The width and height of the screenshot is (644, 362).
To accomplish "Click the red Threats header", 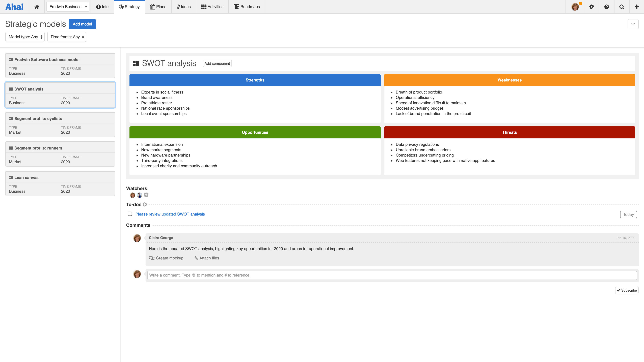I will click(509, 132).
